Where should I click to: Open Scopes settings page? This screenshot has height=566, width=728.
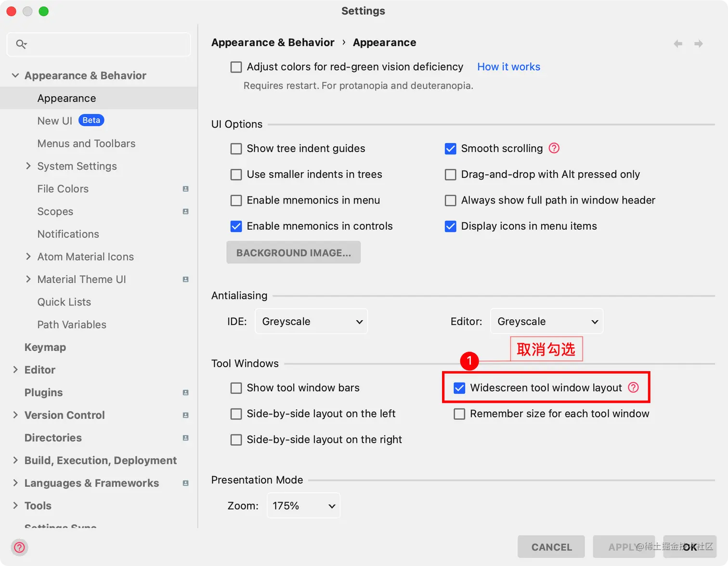[55, 211]
